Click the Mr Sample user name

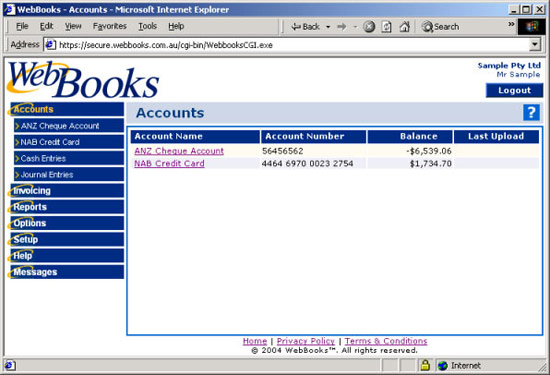tap(518, 74)
